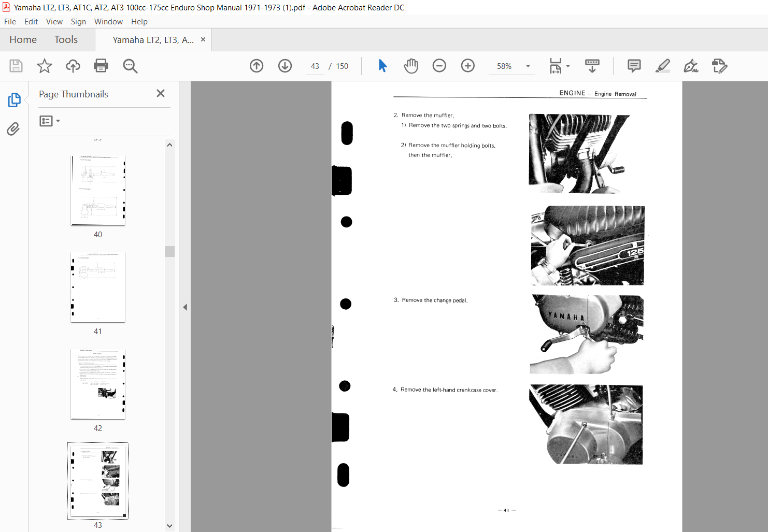This screenshot has height=532, width=768.
Task: Activate the selection arrow tool
Action: point(382,66)
